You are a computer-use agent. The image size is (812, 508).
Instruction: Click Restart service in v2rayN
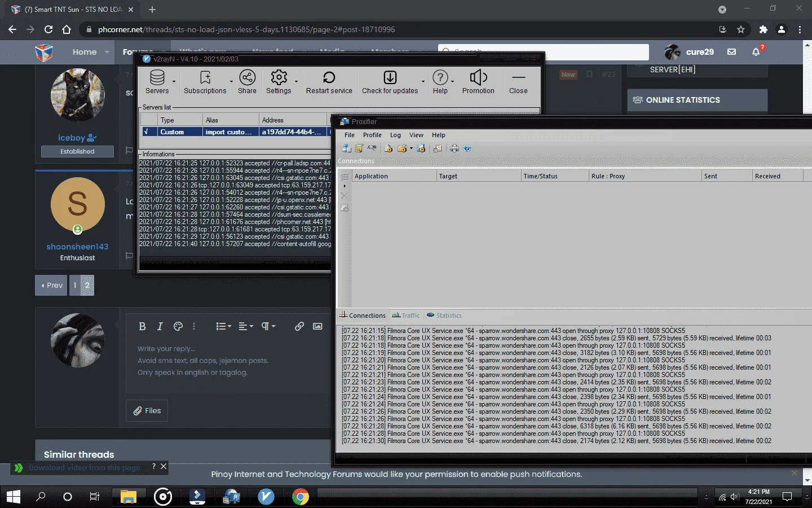[x=329, y=82]
